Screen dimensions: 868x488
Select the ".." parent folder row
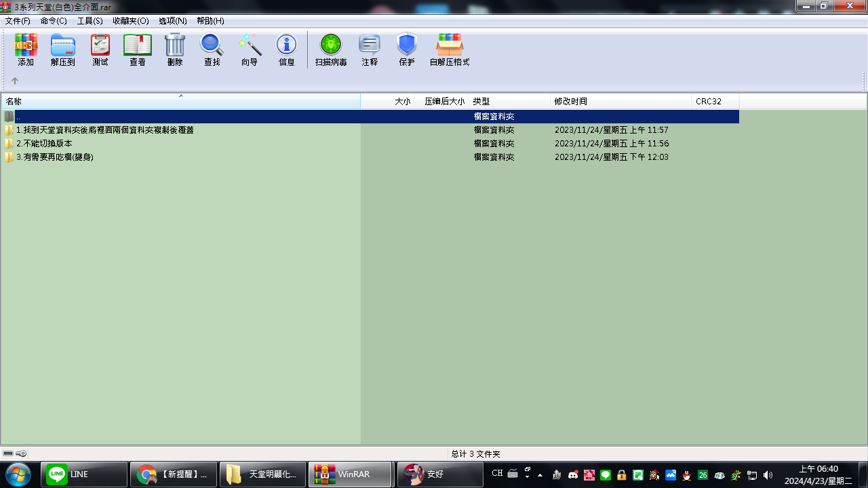[370, 117]
